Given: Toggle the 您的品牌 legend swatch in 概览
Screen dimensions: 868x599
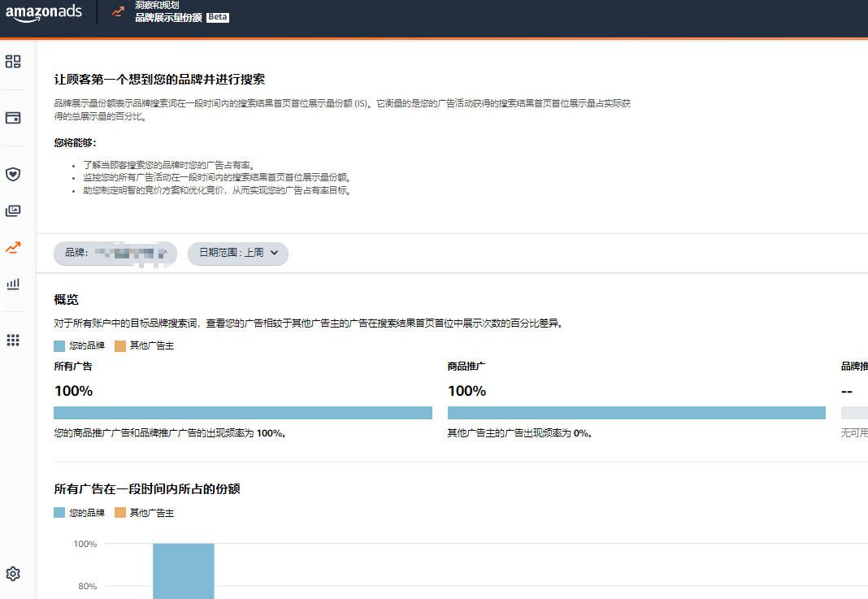Looking at the screenshot, I should click(58, 345).
